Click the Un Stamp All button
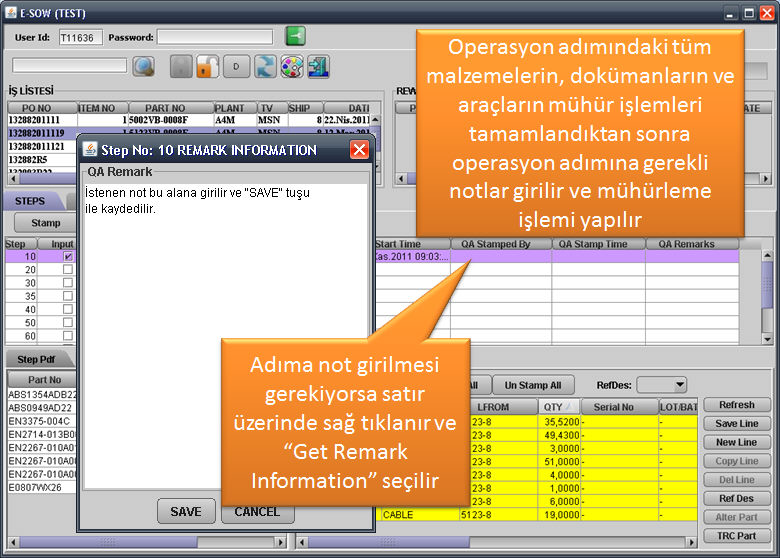780x558 pixels. pos(533,385)
